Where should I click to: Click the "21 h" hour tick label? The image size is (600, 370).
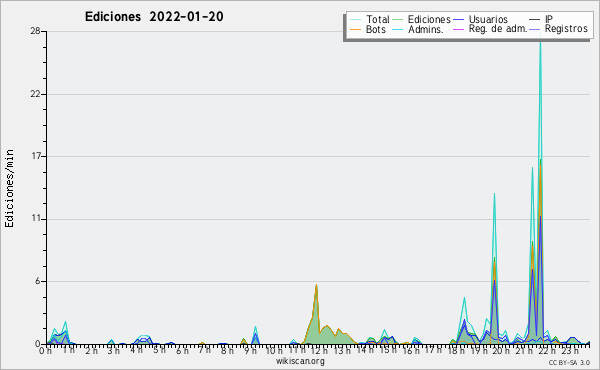[524, 350]
